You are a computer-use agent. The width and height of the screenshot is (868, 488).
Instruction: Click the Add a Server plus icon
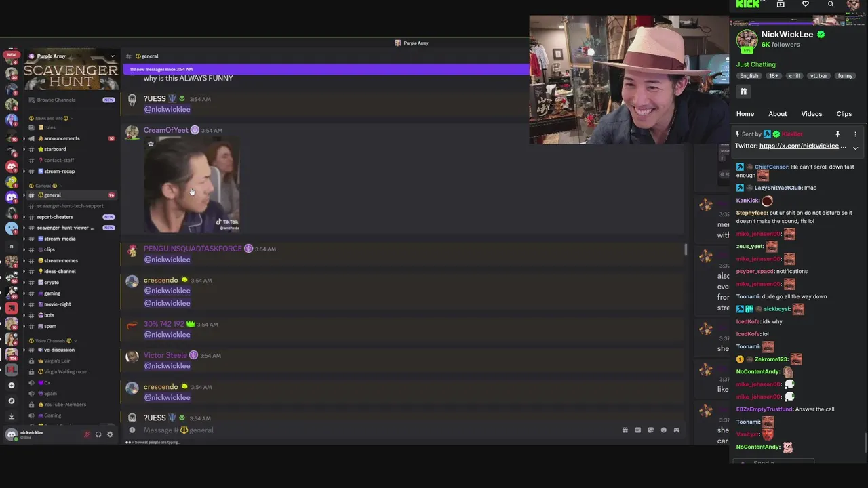[x=11, y=385]
